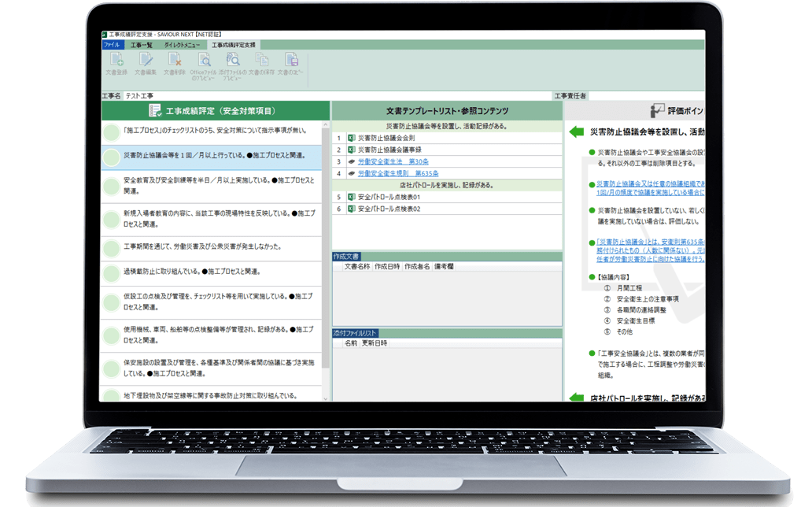Screen dimensions: 812x507
Task: Open the 添付ファイルのプレビュー icon
Action: tap(232, 61)
